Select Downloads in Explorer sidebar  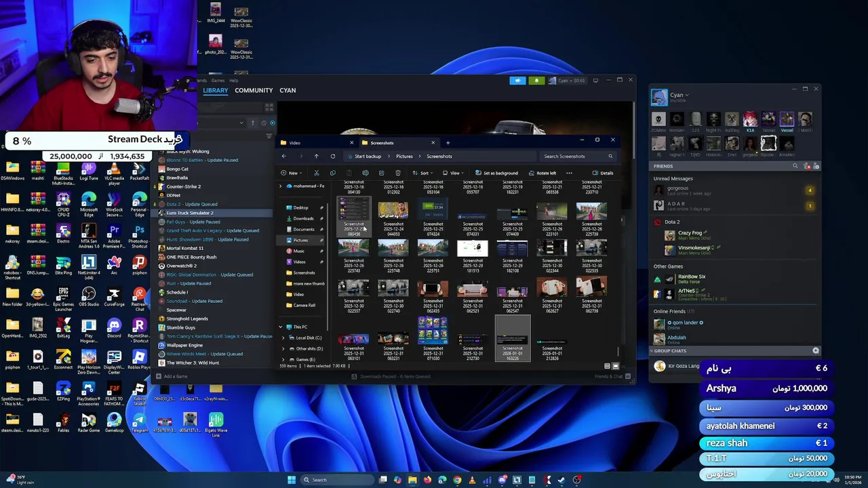point(303,218)
